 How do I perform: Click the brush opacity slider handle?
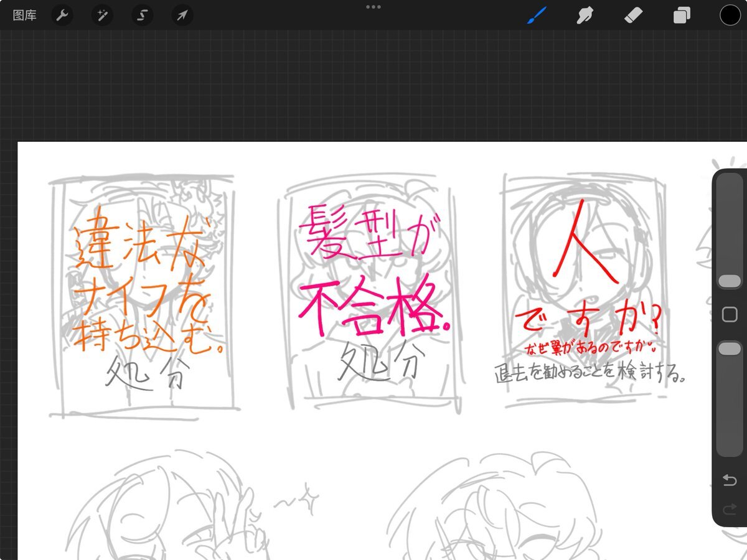(x=730, y=349)
